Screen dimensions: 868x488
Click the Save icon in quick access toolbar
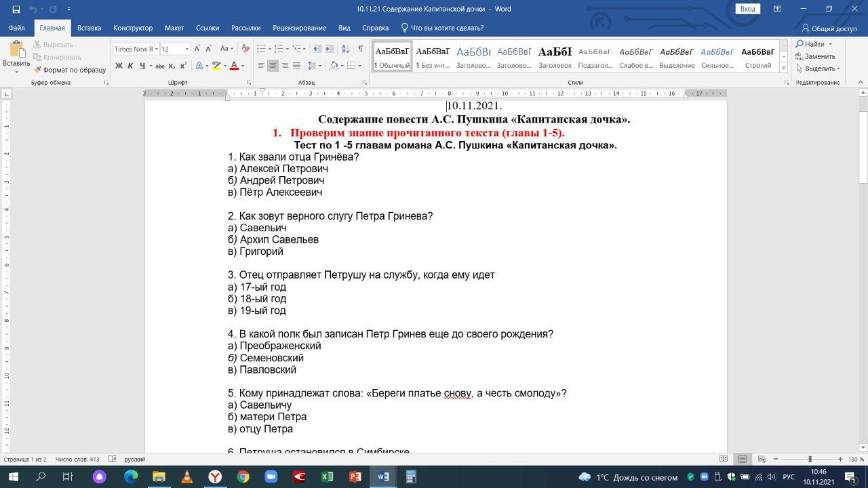click(x=16, y=9)
